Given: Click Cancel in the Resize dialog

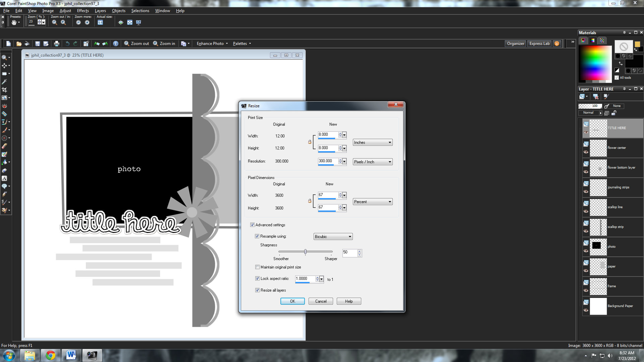Looking at the screenshot, I should (321, 301).
